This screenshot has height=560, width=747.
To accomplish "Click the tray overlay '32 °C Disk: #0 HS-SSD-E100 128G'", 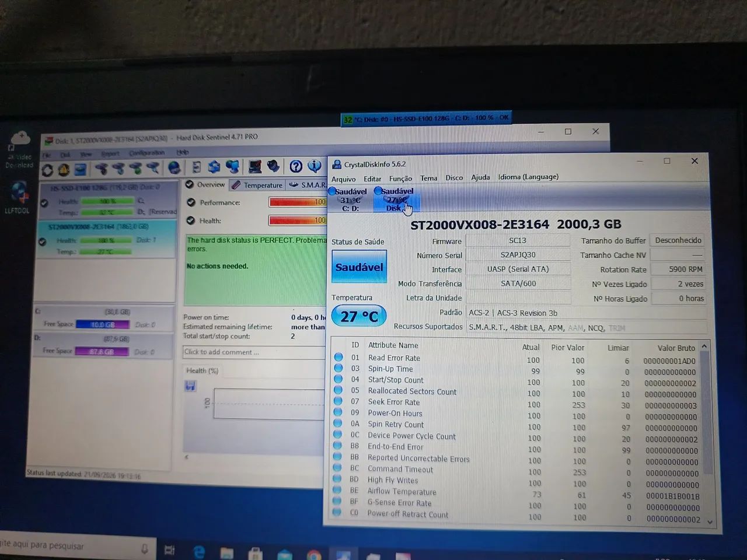I will pos(426,118).
